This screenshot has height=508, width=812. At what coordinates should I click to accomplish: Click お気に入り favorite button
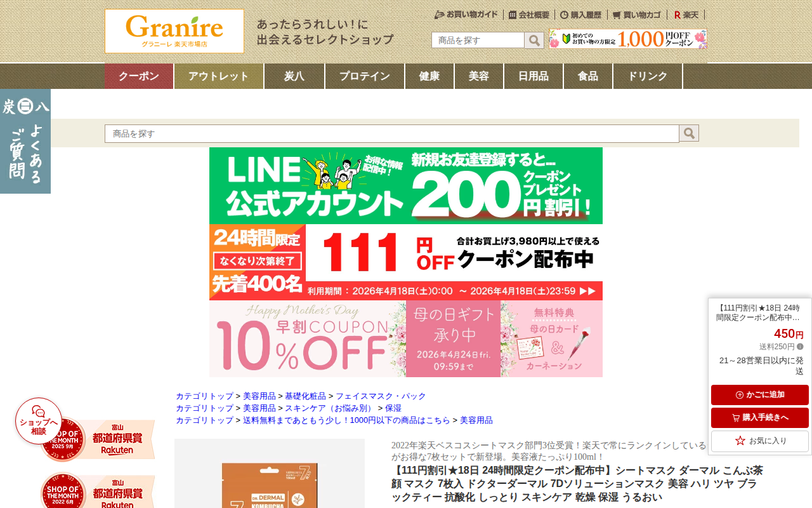point(760,441)
